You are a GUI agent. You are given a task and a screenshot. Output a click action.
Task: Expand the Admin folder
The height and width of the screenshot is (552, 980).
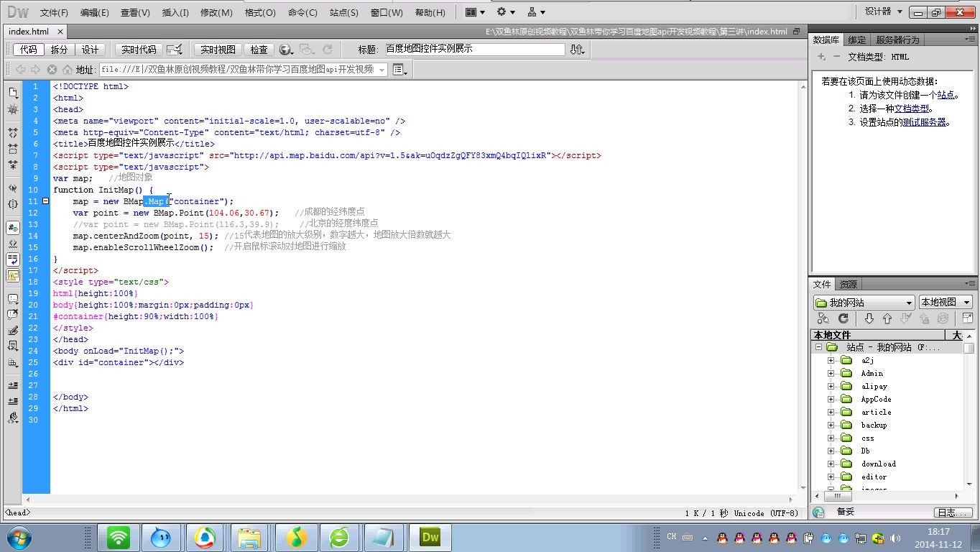click(x=831, y=373)
